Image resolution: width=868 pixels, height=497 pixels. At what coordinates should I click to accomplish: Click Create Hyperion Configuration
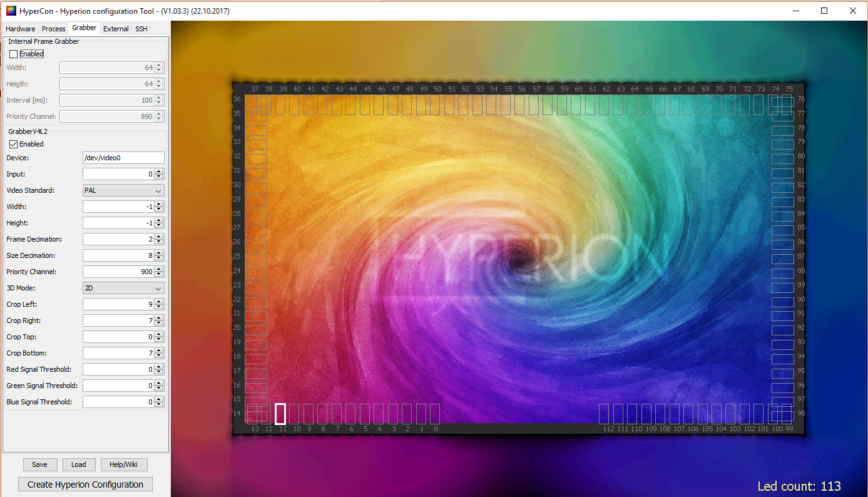[85, 484]
